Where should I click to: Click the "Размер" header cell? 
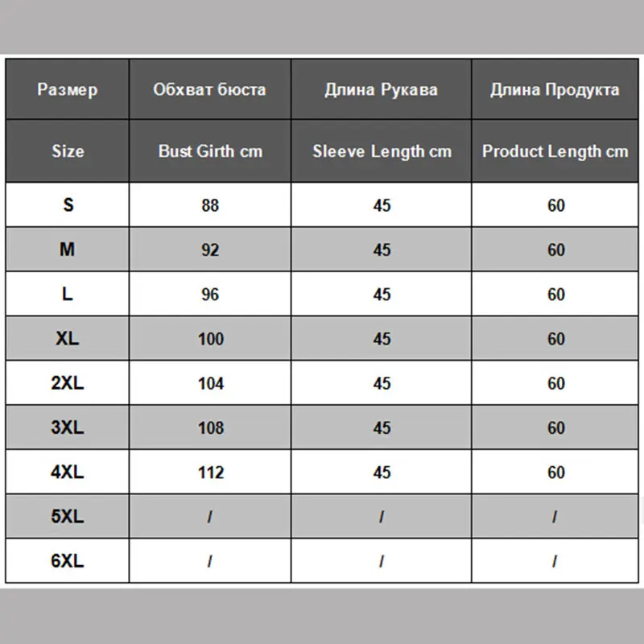coord(68,89)
